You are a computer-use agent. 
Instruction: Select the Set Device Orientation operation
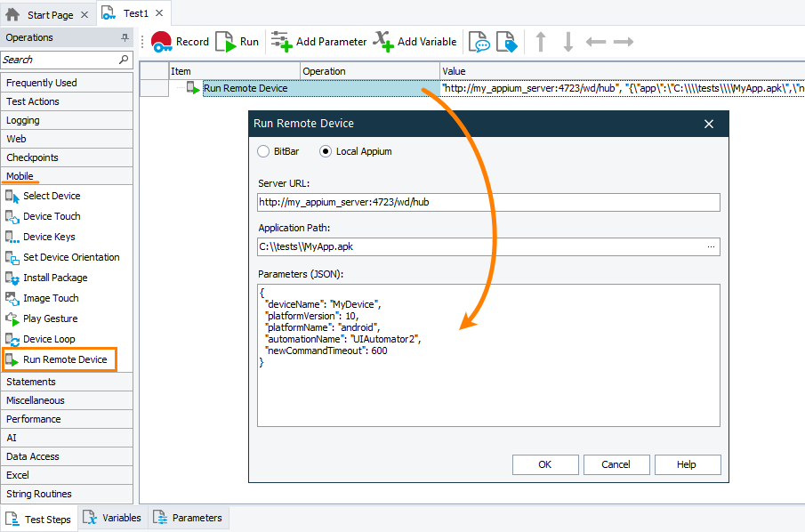tap(69, 257)
